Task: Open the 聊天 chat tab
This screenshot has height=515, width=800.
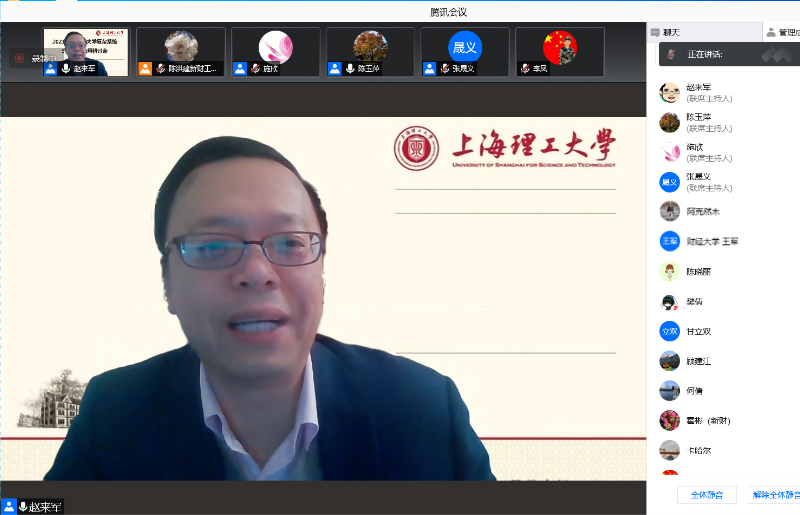Action: click(x=672, y=32)
